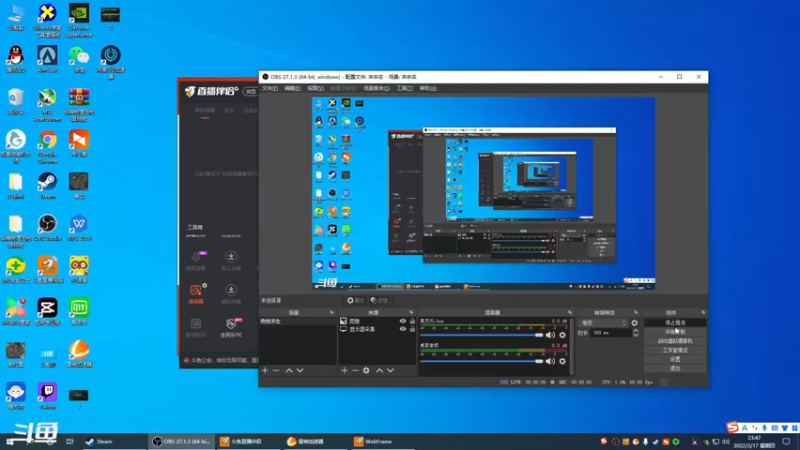800x450 pixels.
Task: Select the GeForce Experience desktop icon
Action: (x=79, y=20)
